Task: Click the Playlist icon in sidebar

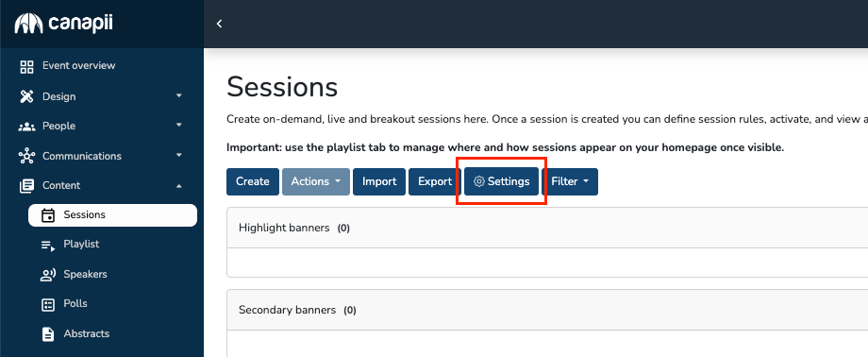Action: click(48, 245)
